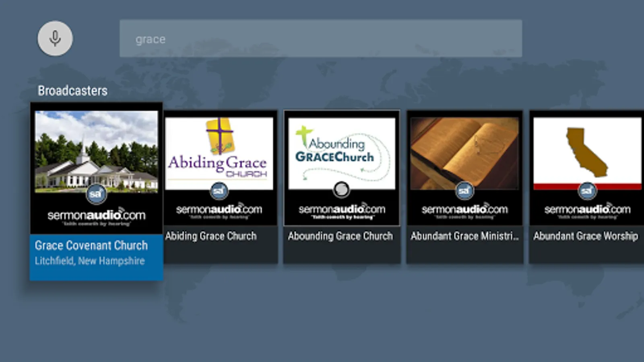Select the Abiding Grace Church logo thumbnail

[219, 153]
